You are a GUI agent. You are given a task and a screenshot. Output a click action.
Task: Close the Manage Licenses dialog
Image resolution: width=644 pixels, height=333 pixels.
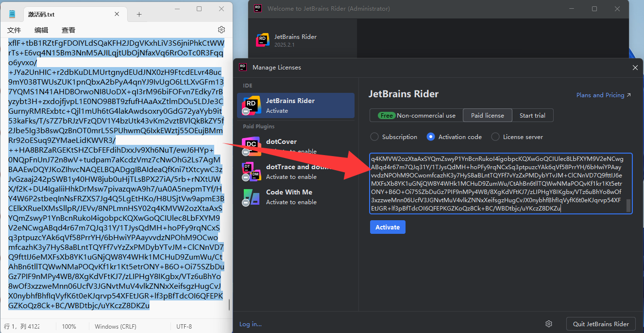pyautogui.click(x=635, y=67)
